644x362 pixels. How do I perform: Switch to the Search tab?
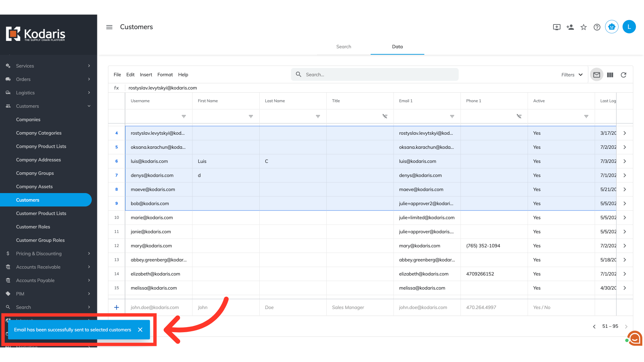pyautogui.click(x=343, y=47)
